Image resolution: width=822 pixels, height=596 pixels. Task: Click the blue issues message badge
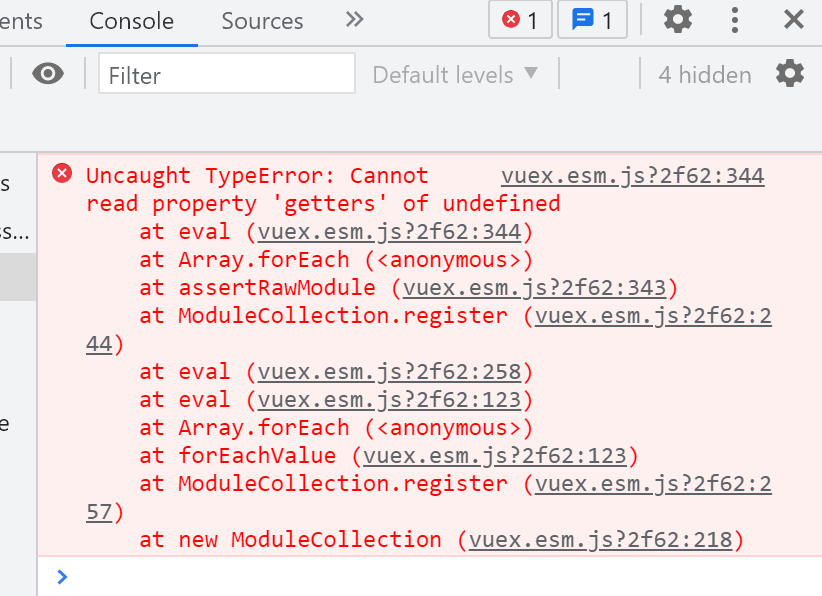coord(592,20)
